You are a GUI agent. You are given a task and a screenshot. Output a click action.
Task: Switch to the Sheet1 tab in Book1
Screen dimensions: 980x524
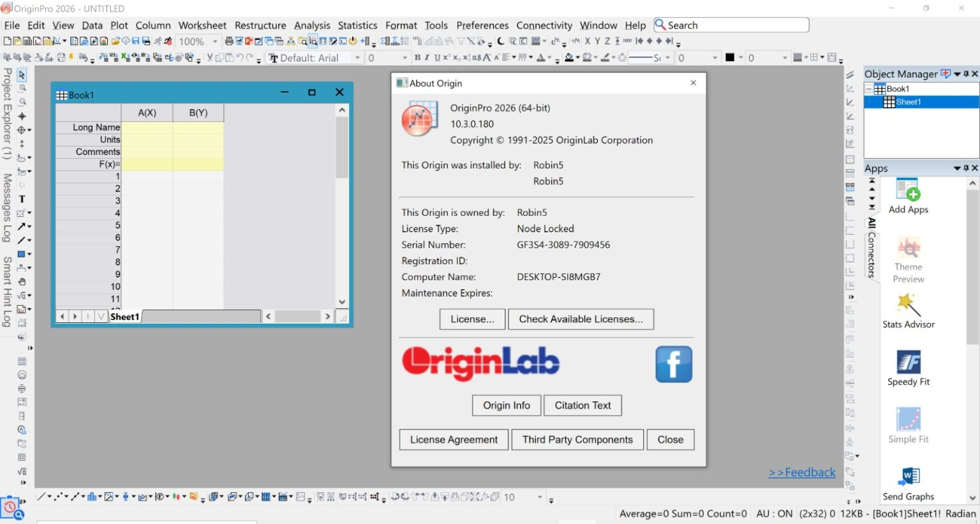[x=125, y=317]
